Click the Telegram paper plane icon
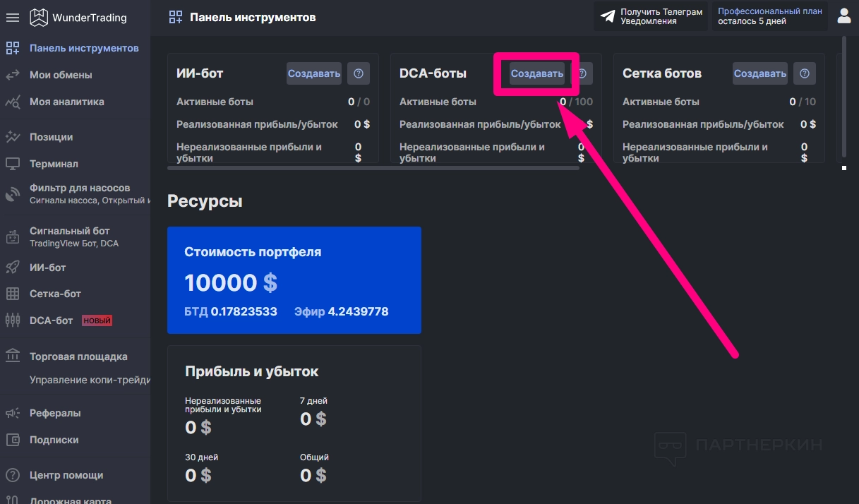This screenshot has height=504, width=859. 608,16
